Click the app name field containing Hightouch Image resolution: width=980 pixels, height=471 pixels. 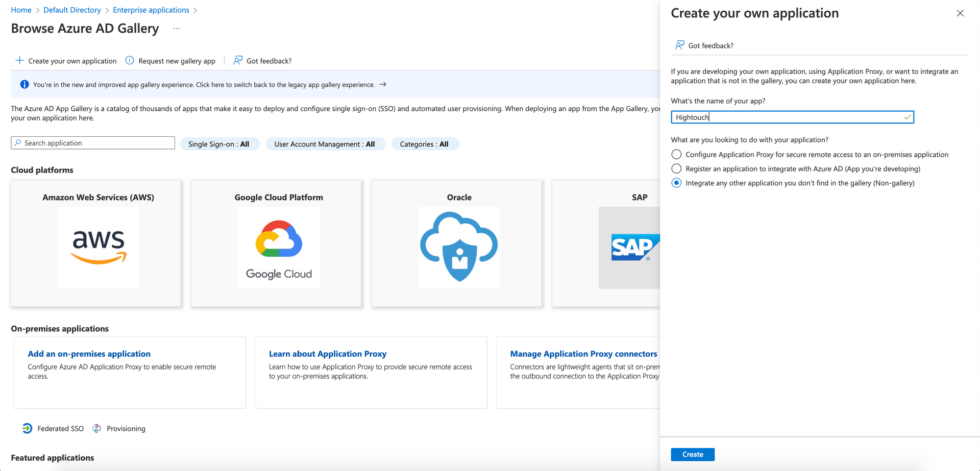[792, 117]
